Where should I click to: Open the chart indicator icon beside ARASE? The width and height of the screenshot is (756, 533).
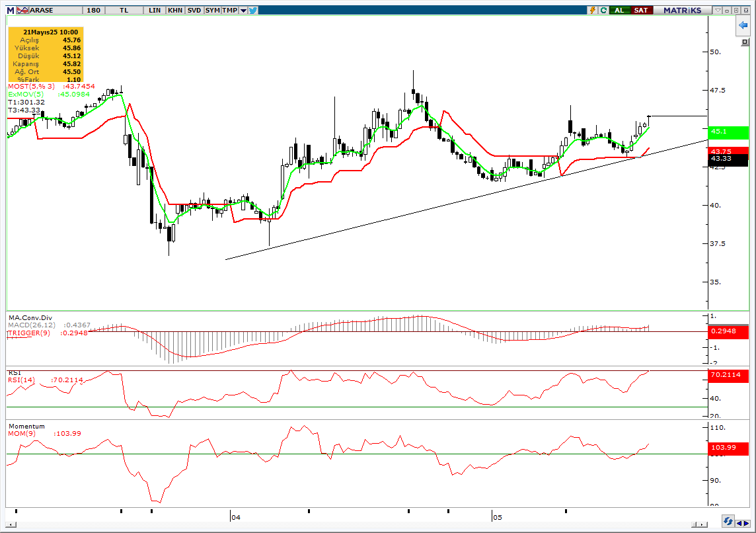pyautogui.click(x=22, y=10)
